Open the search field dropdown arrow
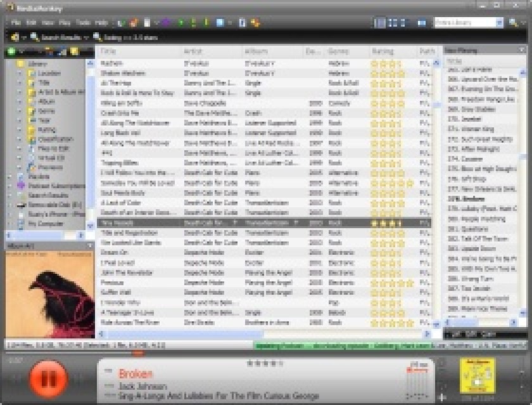Viewport: 532px width, 405px height. coord(500,23)
